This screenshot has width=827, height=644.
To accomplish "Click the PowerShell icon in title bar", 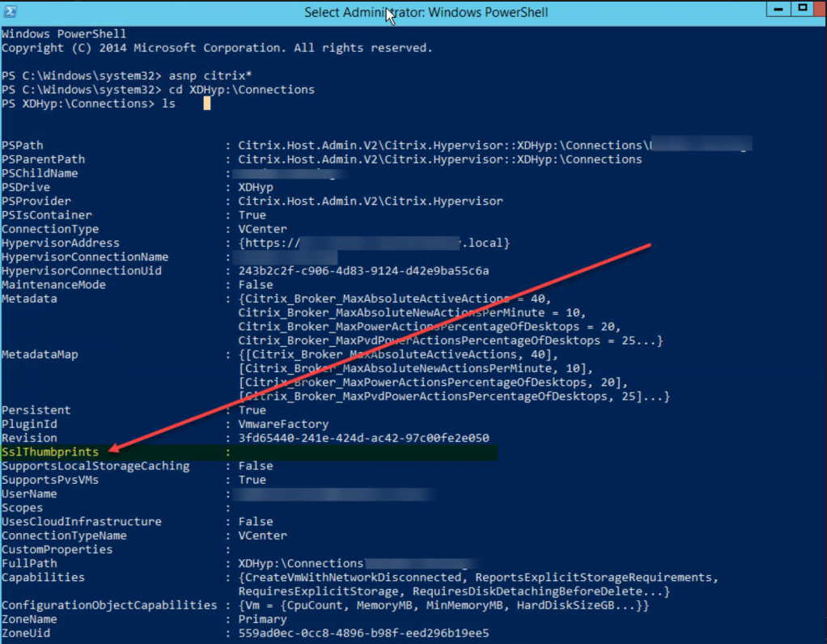I will pos(10,12).
